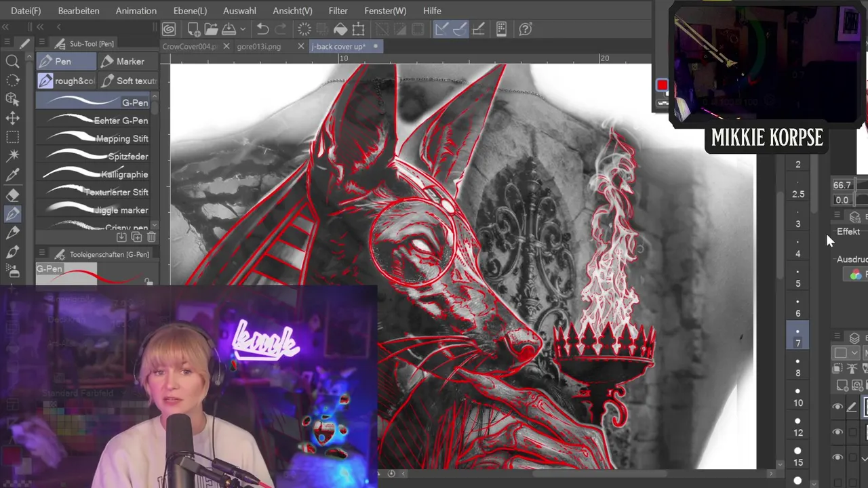The height and width of the screenshot is (488, 868).
Task: Create a new canvas from toolbar
Action: click(x=193, y=29)
